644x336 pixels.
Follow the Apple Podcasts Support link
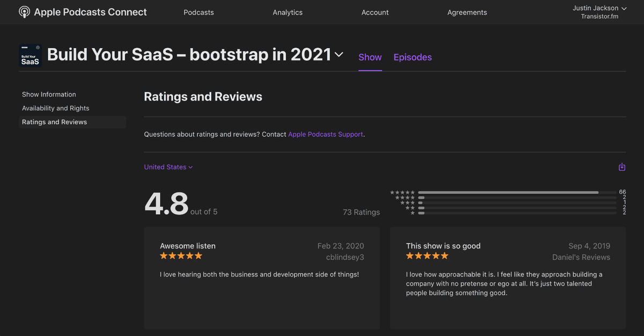click(x=326, y=134)
